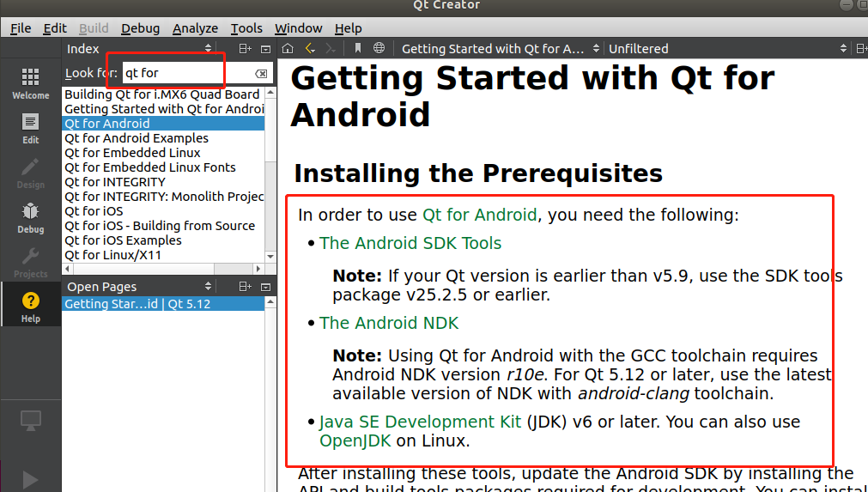Select Qt for Embedded Linux entry
This screenshot has width=868, height=492.
pos(163,153)
